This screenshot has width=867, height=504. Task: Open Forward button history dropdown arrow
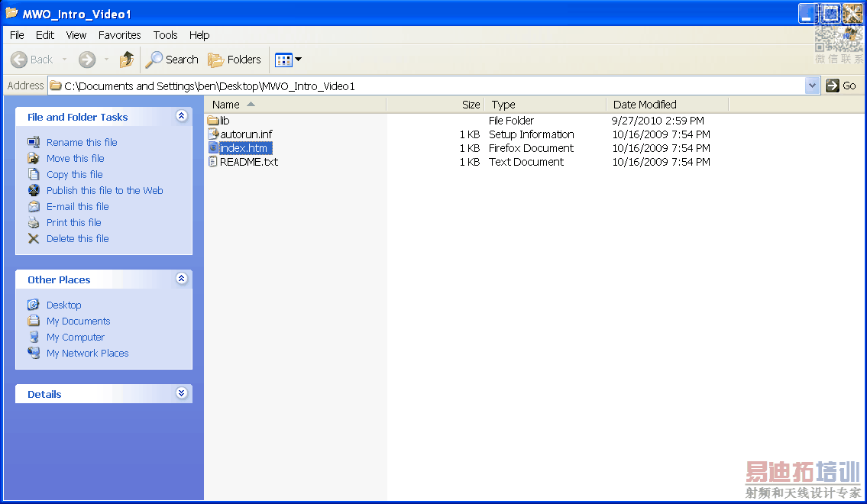click(106, 59)
